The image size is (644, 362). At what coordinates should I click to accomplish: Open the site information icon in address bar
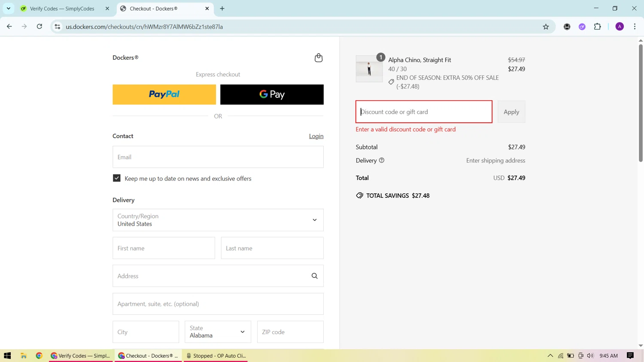tap(57, 27)
